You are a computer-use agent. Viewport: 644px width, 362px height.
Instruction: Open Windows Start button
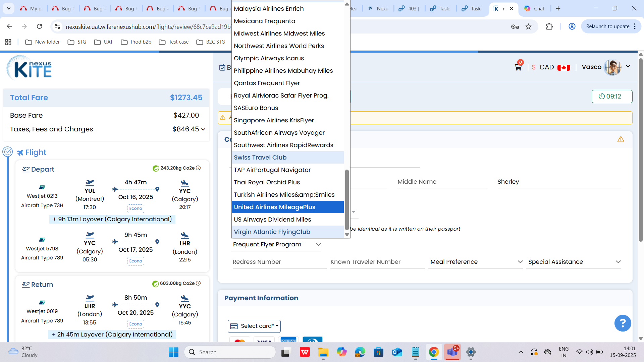pyautogui.click(x=173, y=352)
